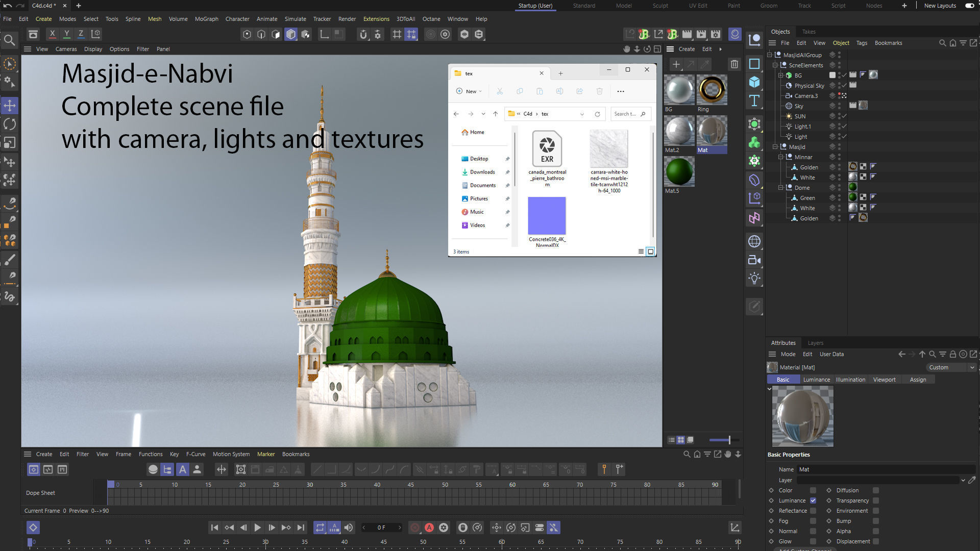The image size is (980, 551).
Task: Select the Rotate tool
Action: tap(10, 124)
